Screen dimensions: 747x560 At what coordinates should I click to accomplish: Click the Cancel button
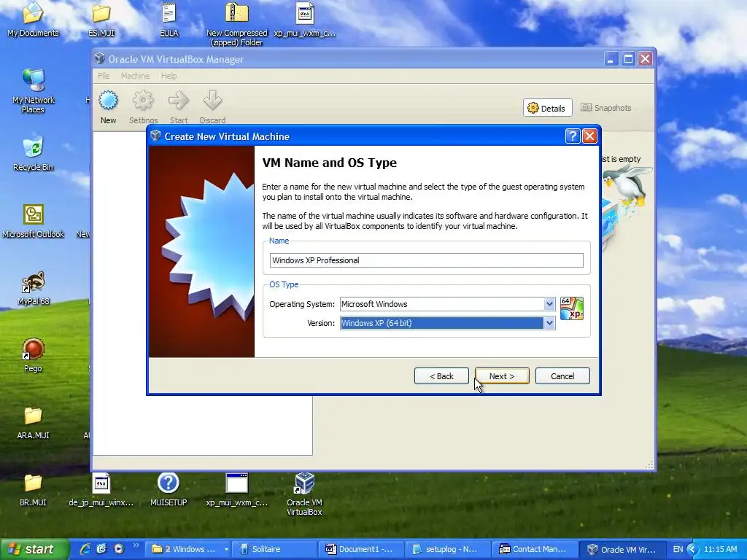coord(562,376)
